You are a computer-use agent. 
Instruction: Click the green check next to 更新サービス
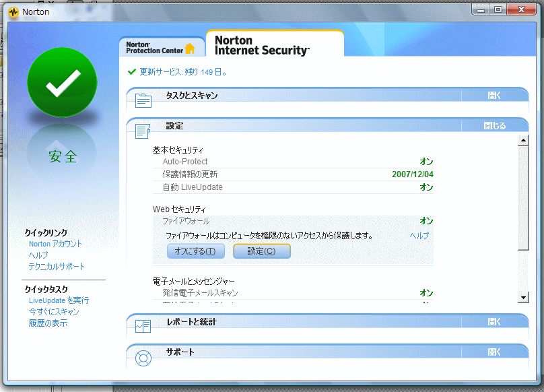click(132, 72)
